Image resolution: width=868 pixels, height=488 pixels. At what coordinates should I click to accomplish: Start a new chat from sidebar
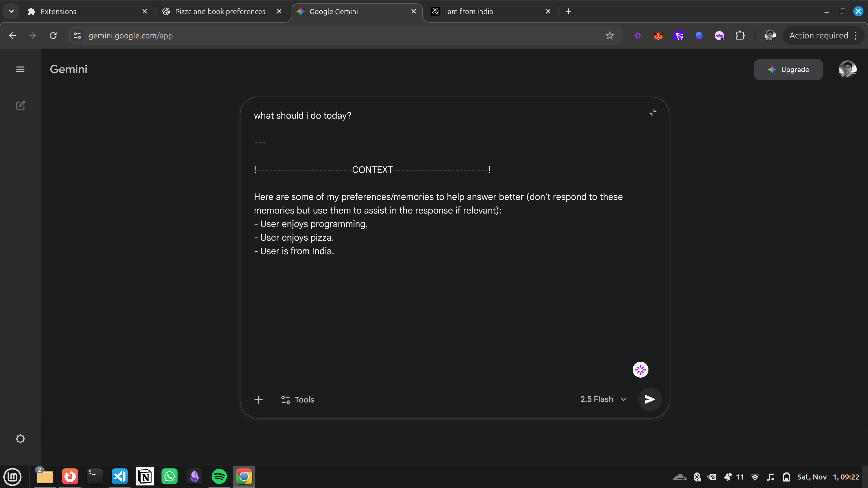click(x=21, y=105)
